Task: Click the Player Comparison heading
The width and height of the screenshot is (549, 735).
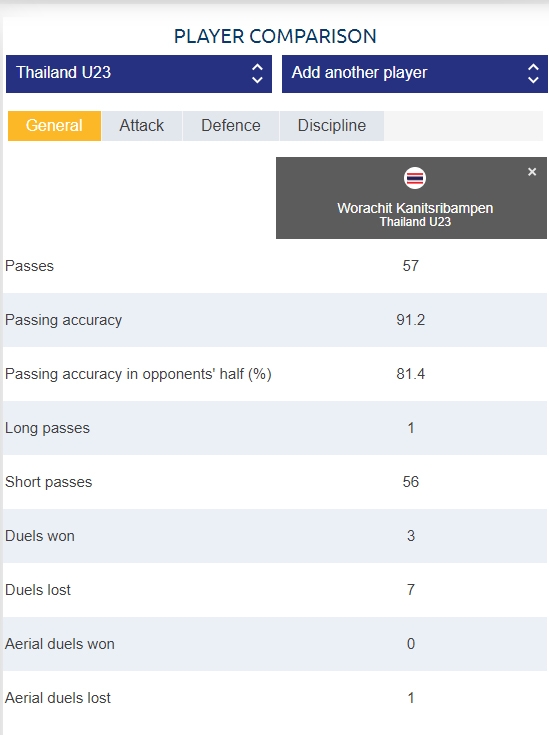Action: (275, 36)
